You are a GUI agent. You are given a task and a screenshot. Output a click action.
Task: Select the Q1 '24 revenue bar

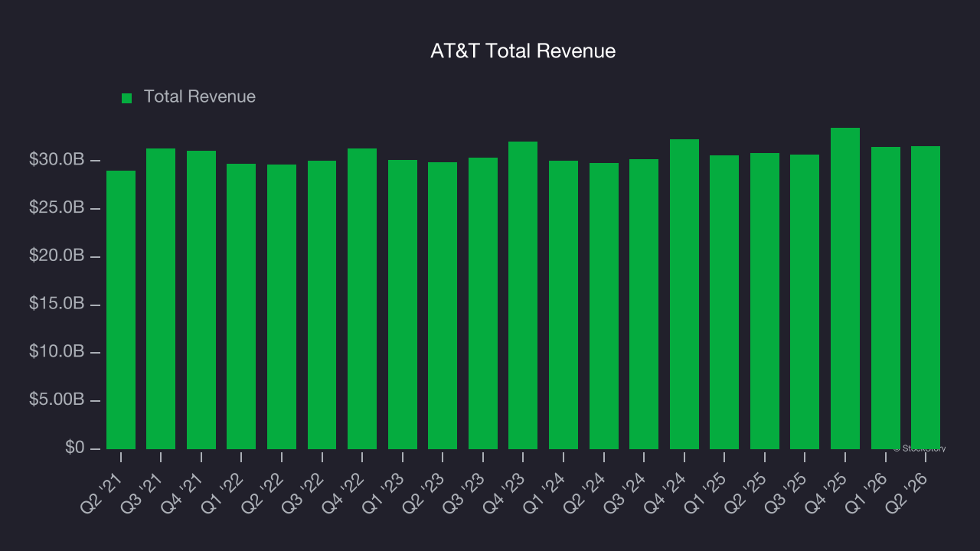[563, 305]
